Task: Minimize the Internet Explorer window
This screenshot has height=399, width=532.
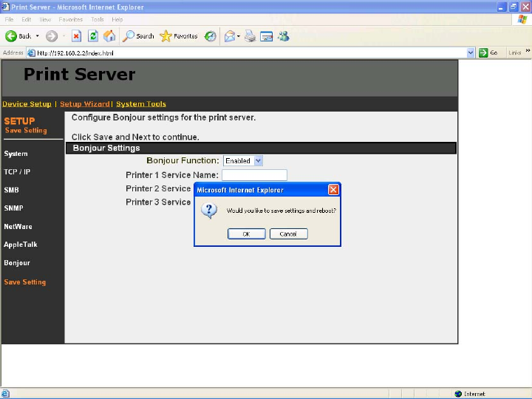Action: click(502, 7)
